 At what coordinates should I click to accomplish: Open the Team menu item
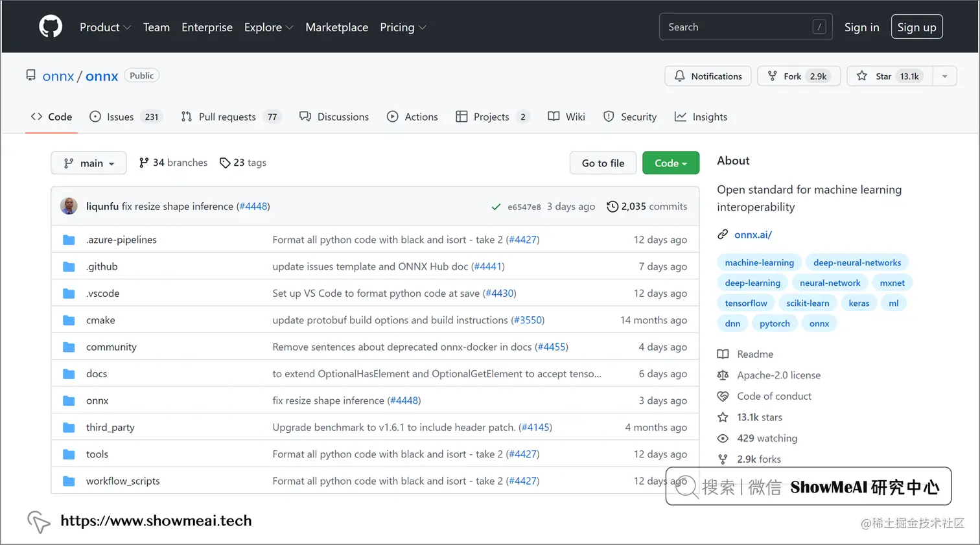point(156,27)
